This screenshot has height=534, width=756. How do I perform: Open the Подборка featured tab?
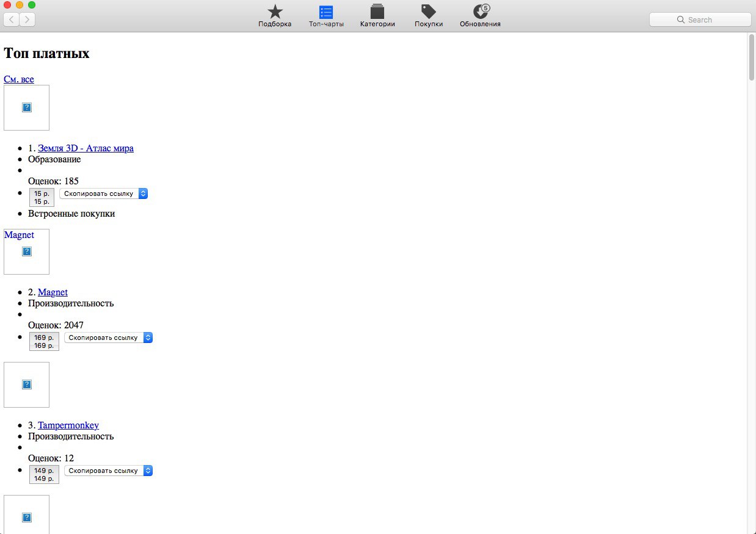point(275,16)
